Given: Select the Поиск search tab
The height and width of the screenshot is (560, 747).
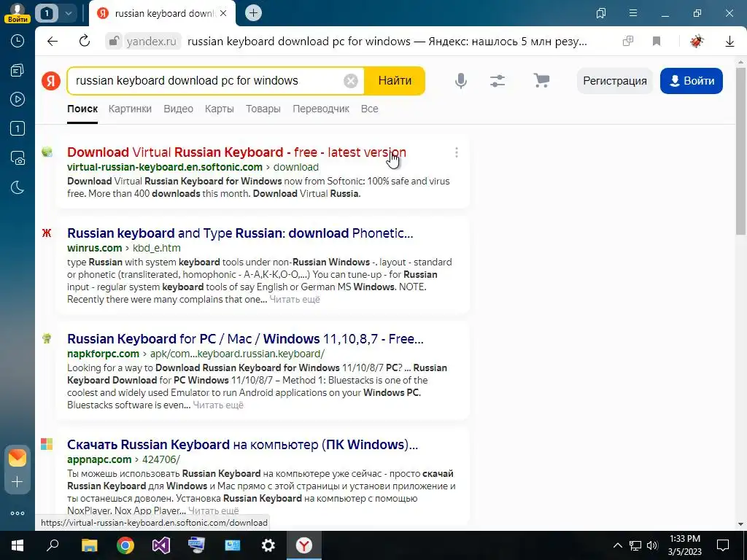Looking at the screenshot, I should click(82, 109).
